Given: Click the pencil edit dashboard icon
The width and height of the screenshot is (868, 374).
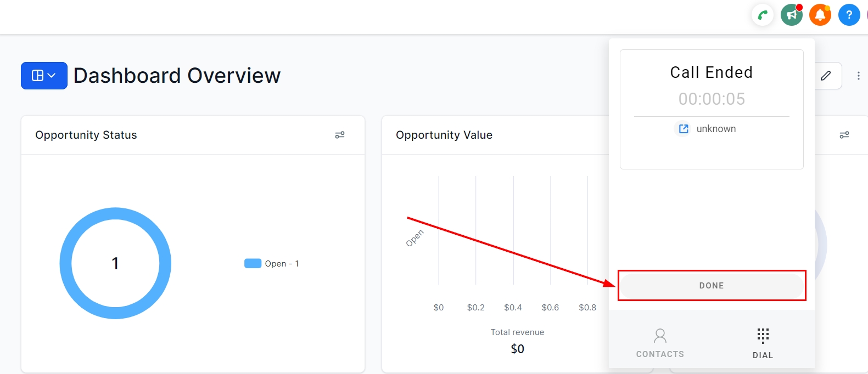Looking at the screenshot, I should click(826, 76).
